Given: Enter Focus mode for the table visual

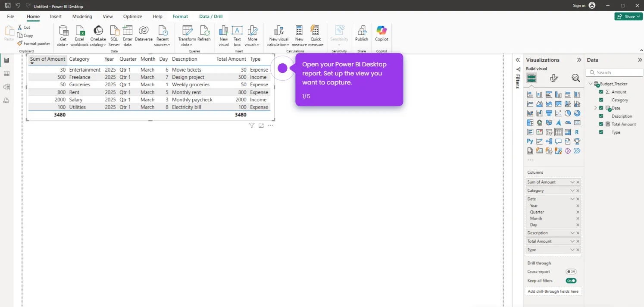Looking at the screenshot, I should pyautogui.click(x=261, y=125).
